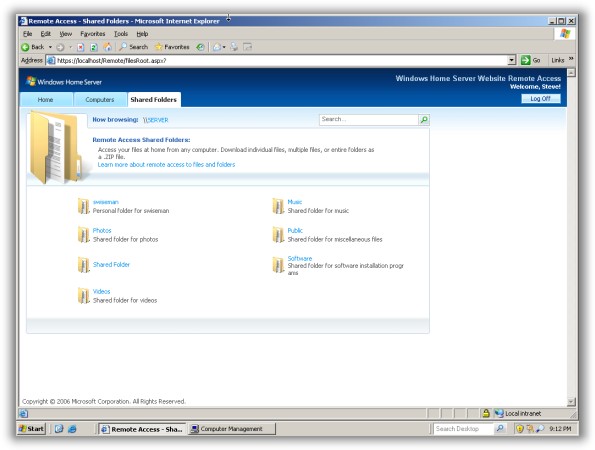Click the Print toolbar icon
The height and width of the screenshot is (450, 595).
(234, 47)
